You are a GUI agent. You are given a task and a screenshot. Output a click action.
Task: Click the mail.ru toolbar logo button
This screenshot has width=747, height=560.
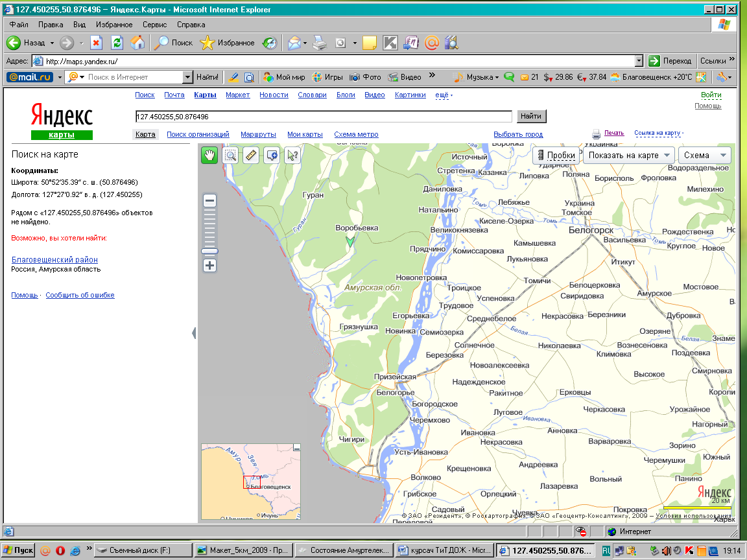[30, 77]
